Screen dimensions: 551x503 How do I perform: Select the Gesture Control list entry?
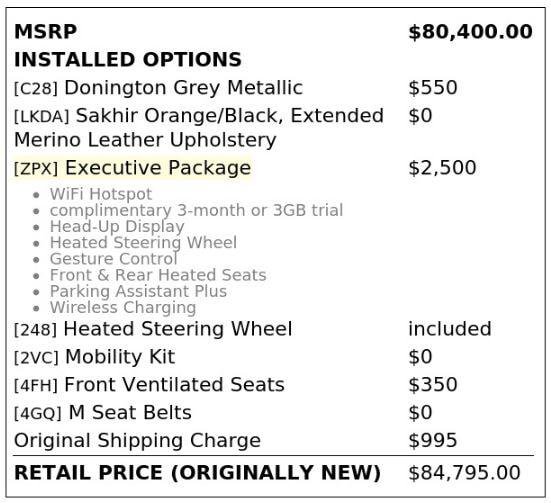[113, 259]
